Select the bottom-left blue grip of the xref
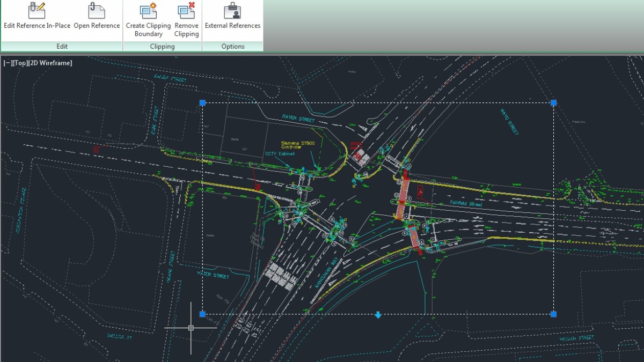Screen dimensions: 644x362 [202, 314]
